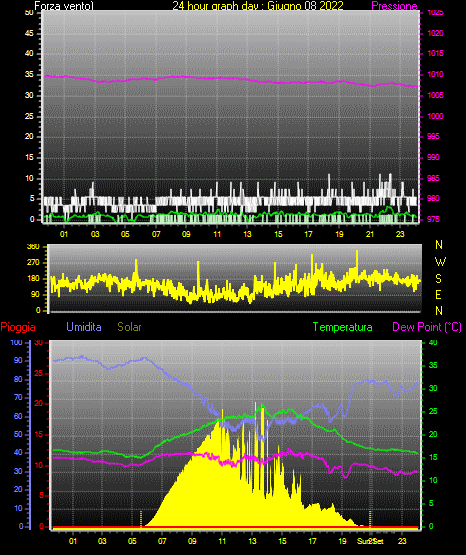Click the Dew Point (°C) legend label
This screenshot has width=466, height=555.
coord(427,327)
